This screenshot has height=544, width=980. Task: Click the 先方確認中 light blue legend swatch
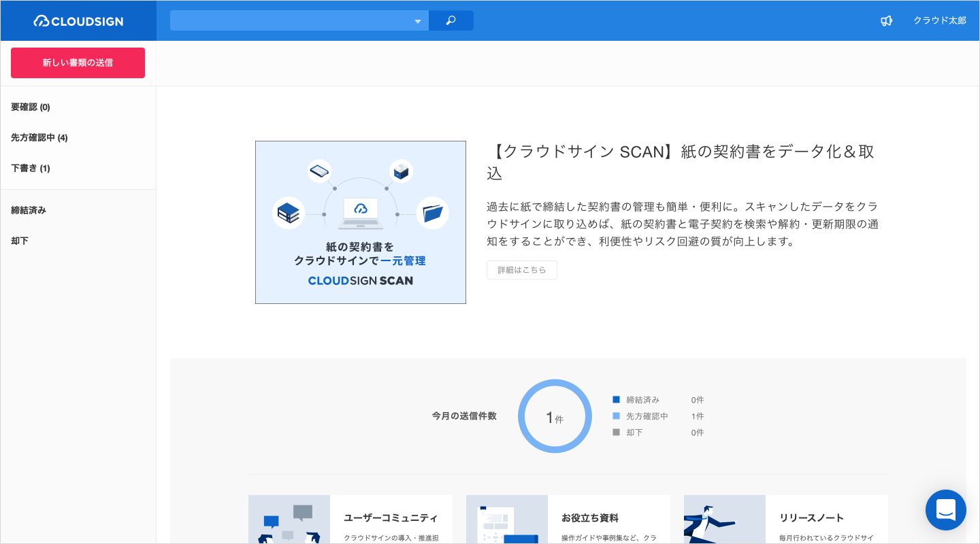click(617, 416)
